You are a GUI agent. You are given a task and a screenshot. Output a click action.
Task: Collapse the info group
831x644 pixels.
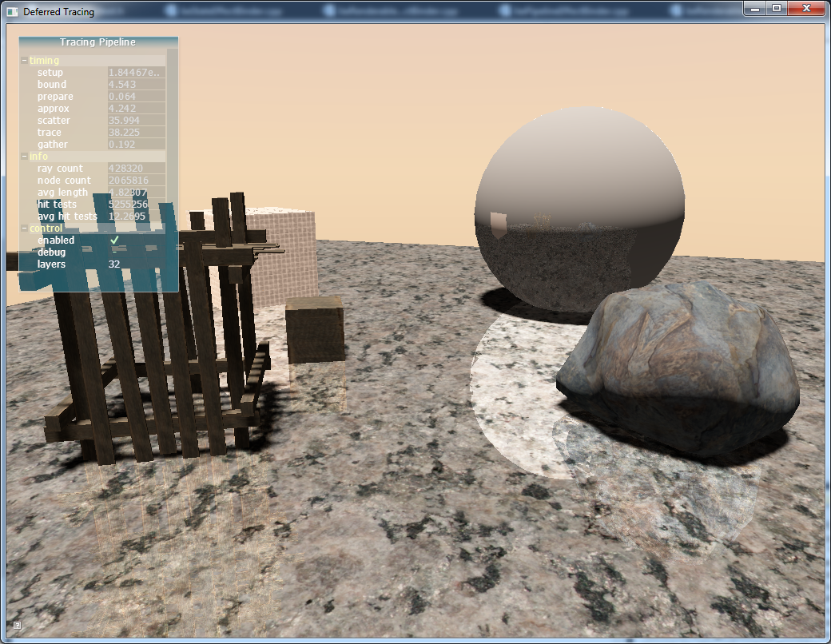[24, 157]
